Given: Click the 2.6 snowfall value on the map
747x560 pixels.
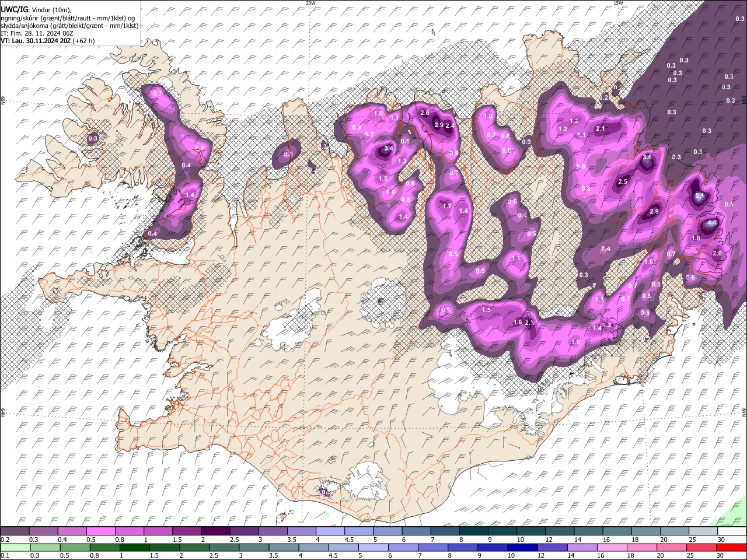Looking at the screenshot, I should 425,113.
